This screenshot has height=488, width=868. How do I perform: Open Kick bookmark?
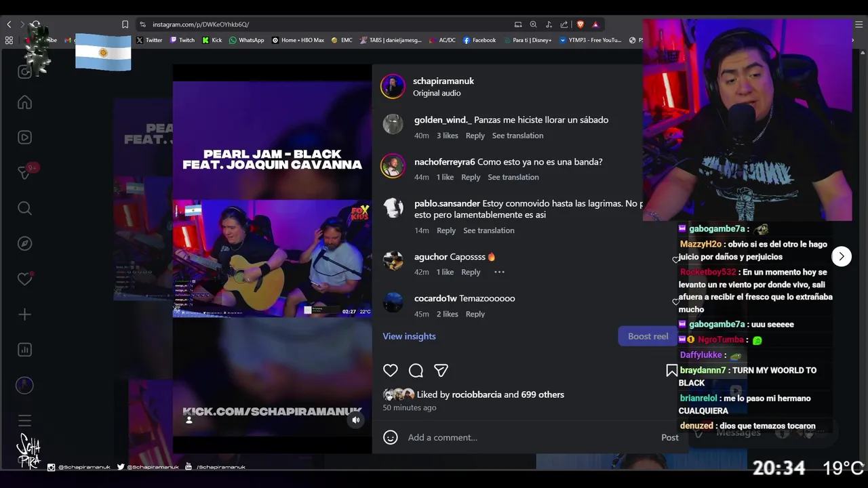point(212,40)
